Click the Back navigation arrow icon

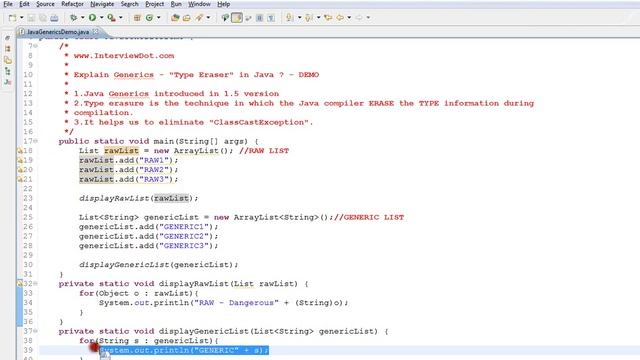pos(340,18)
